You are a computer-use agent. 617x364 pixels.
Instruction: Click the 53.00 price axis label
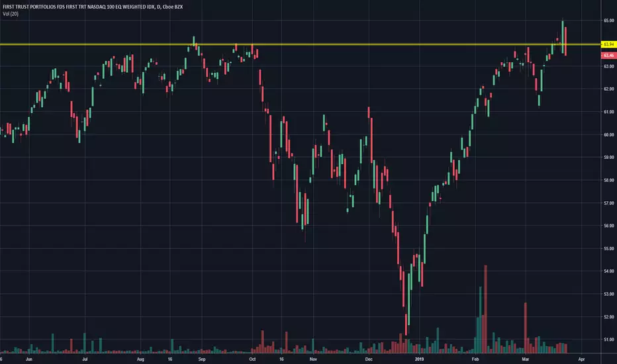(x=609, y=294)
